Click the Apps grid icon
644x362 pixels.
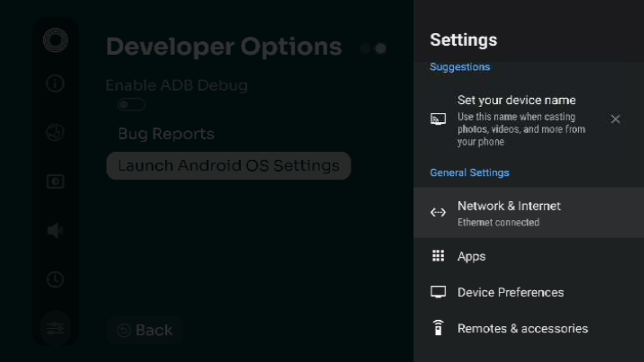[x=438, y=257]
